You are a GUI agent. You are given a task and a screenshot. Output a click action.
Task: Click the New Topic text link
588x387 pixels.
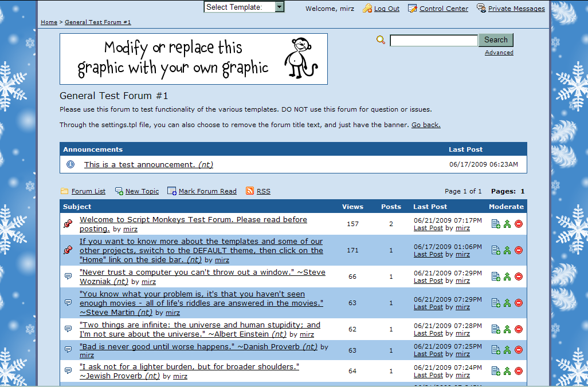(x=142, y=191)
